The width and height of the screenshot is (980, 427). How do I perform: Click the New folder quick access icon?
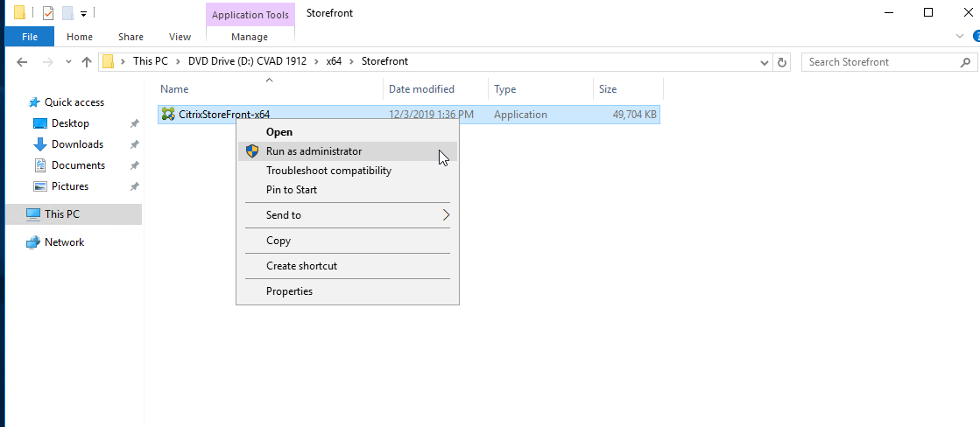click(67, 12)
